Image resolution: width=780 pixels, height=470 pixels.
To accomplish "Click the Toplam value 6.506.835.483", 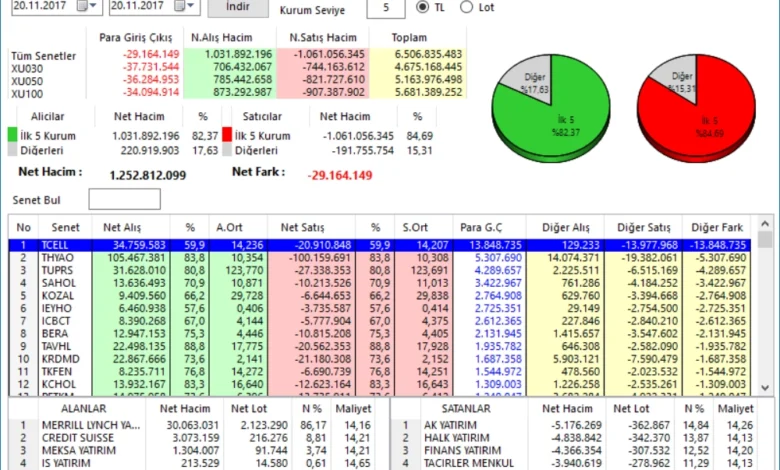I will (428, 54).
